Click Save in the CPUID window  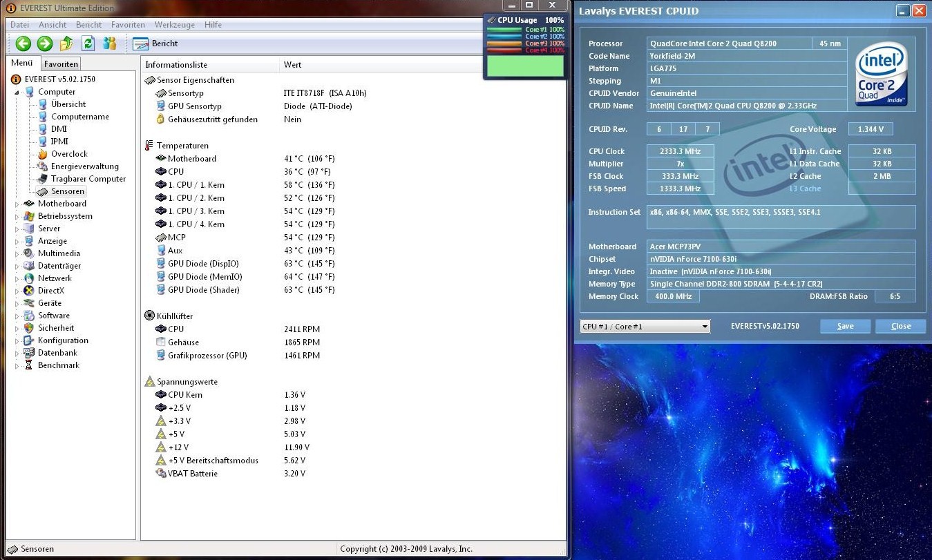[845, 327]
